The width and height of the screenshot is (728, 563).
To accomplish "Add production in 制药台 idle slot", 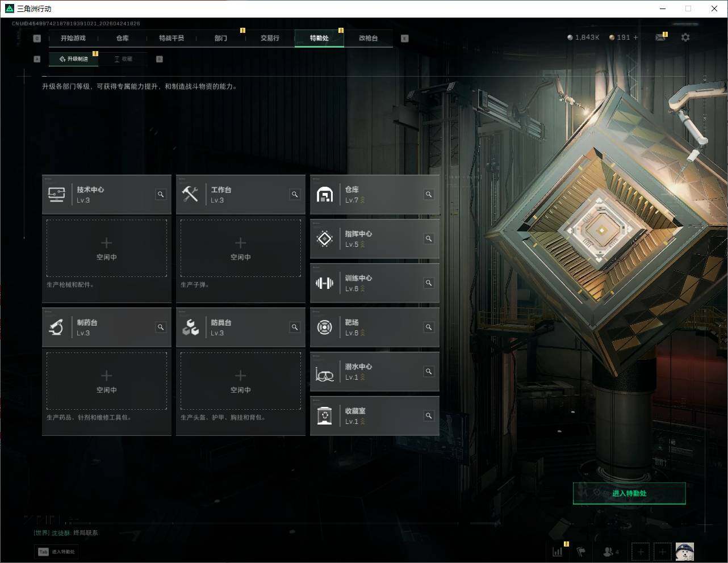I will coord(107,381).
